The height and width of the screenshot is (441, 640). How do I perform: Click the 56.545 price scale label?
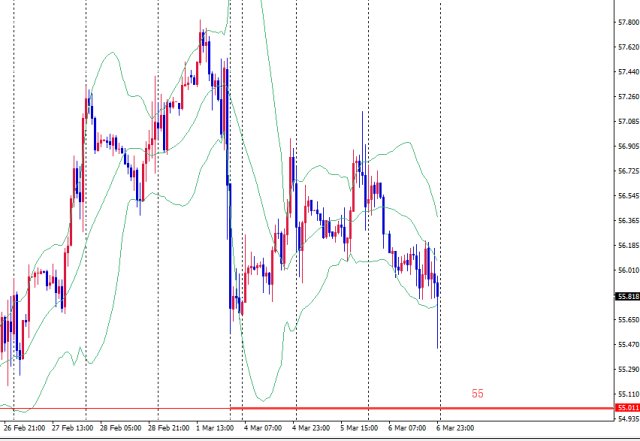coord(629,196)
